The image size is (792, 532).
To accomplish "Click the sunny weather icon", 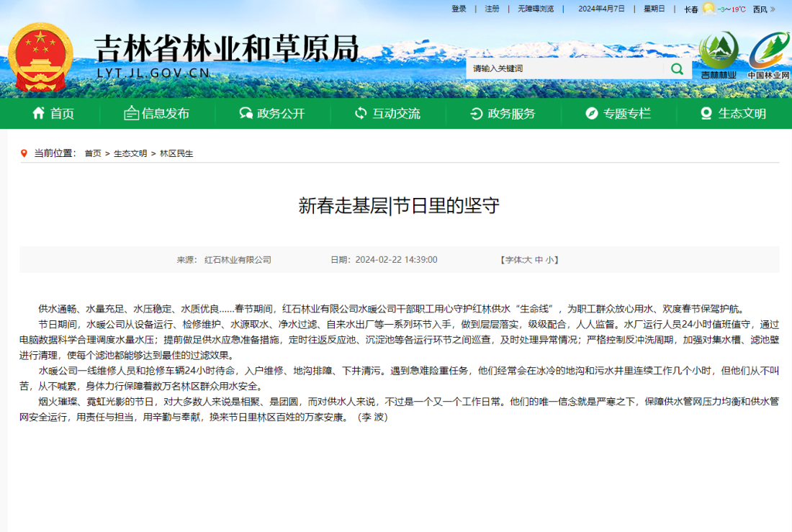I will (708, 9).
